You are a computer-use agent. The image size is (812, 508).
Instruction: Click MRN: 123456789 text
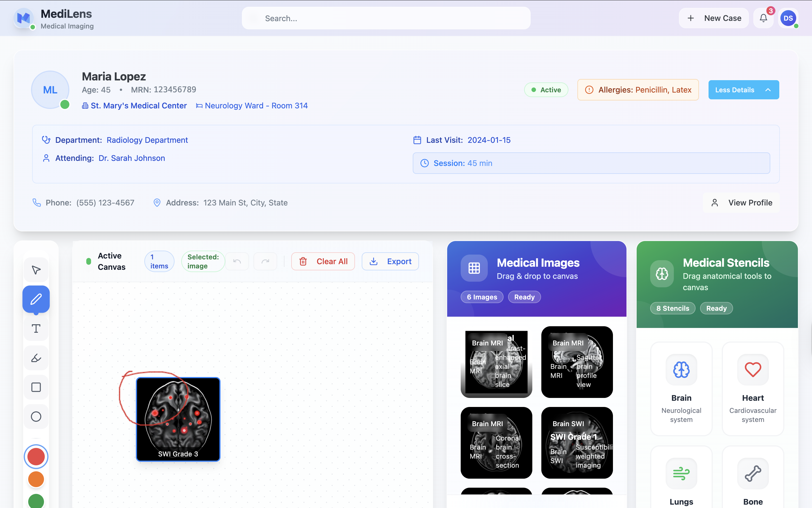[164, 90]
